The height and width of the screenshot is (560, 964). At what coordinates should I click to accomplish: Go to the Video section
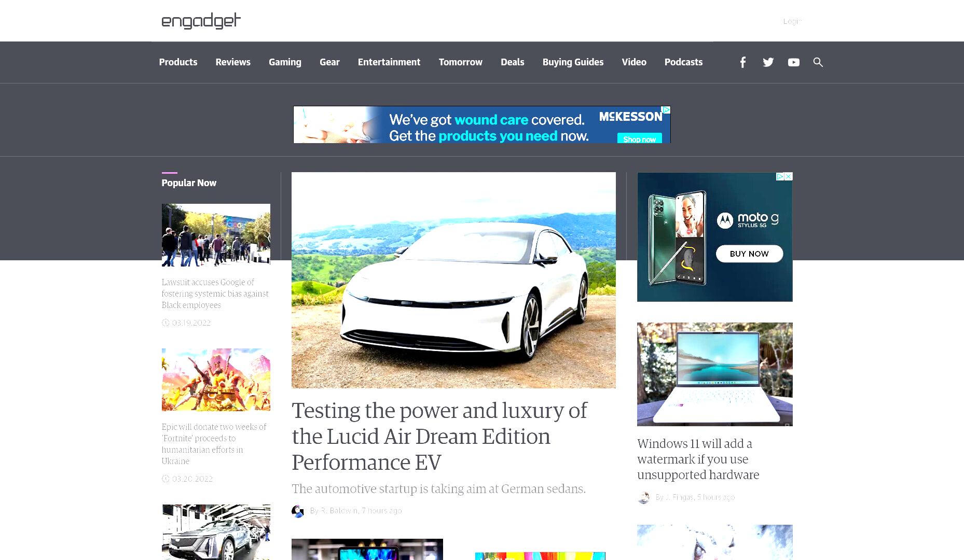[634, 62]
